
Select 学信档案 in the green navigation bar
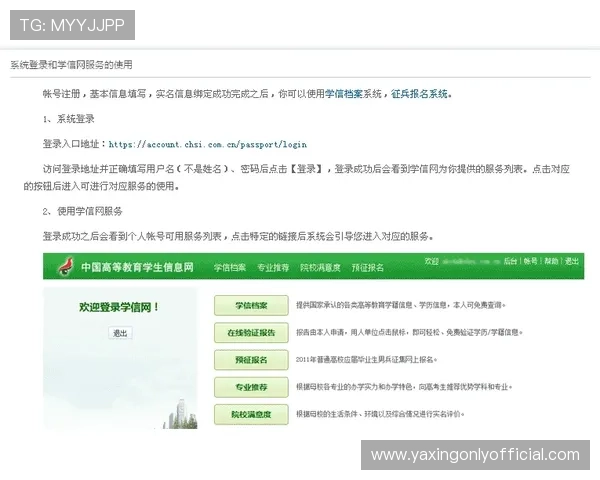(230, 268)
